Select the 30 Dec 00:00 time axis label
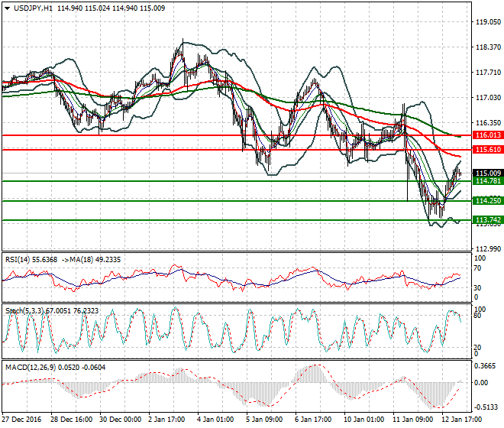The height and width of the screenshot is (428, 504). click(120, 420)
